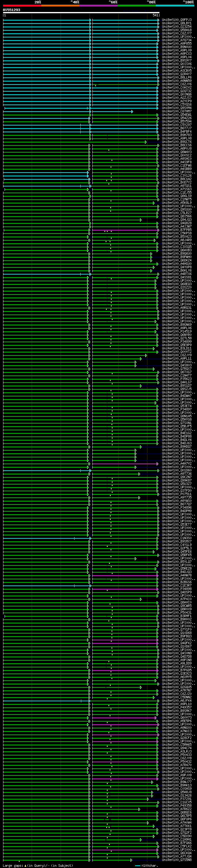The width and height of the screenshot is (197, 868).
Task: Select hit UniRef100_Q58A18
Action: pyautogui.click(x=176, y=30)
